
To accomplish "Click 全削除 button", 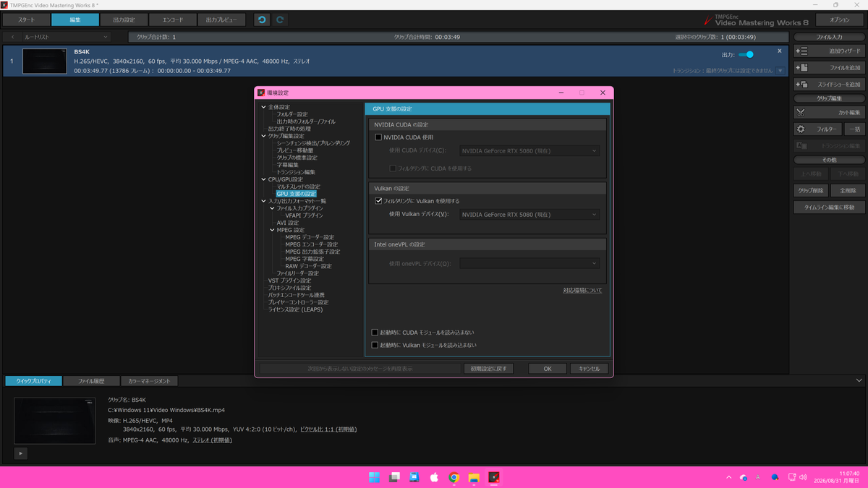I will click(x=846, y=191).
